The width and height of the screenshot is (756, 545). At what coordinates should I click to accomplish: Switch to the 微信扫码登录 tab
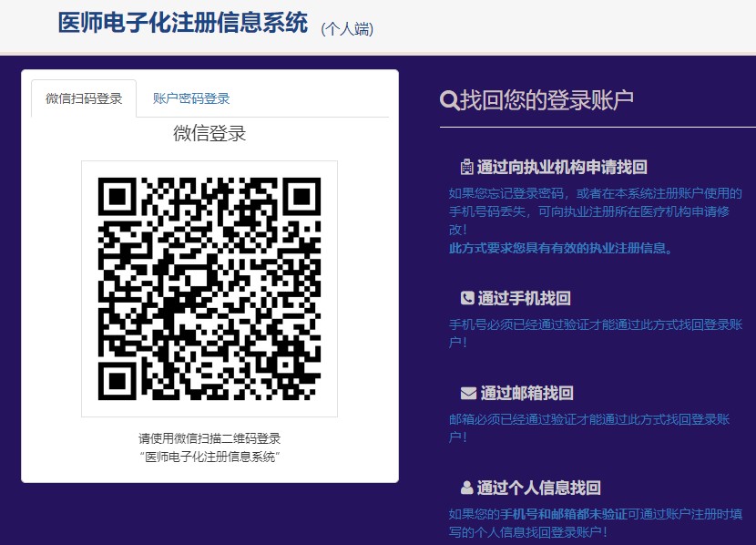click(x=84, y=98)
